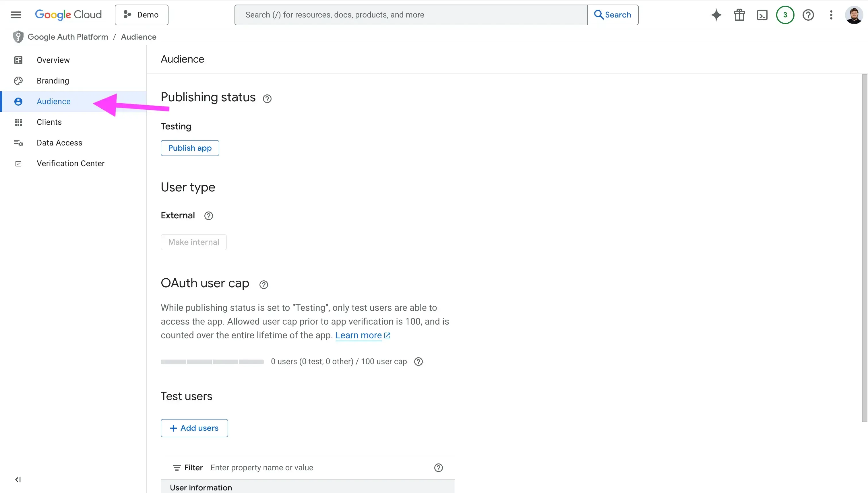Open the External user type help tooltip

point(208,216)
